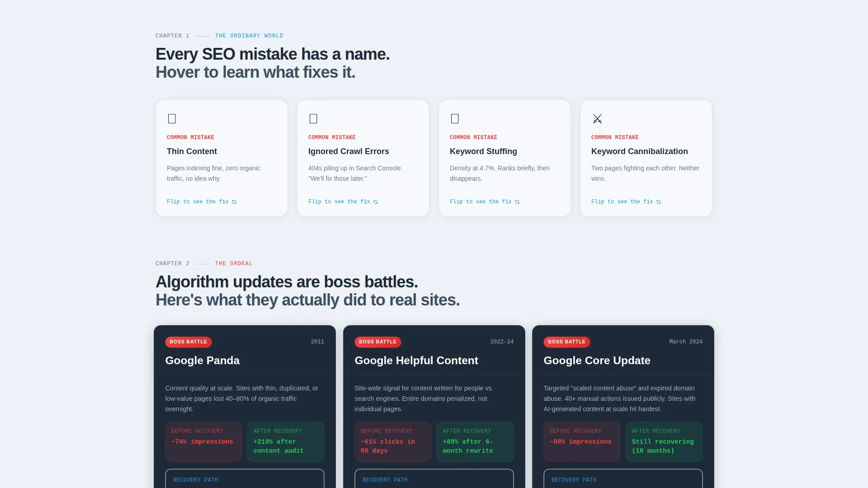868x488 pixels.
Task: Click BOSS BATTLE badge on Google Helpful Content
Action: (377, 342)
